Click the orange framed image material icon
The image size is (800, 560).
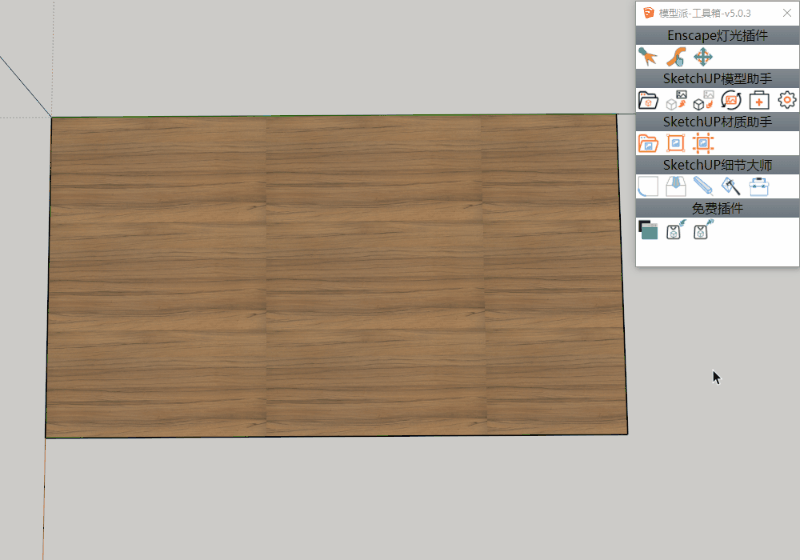[676, 143]
